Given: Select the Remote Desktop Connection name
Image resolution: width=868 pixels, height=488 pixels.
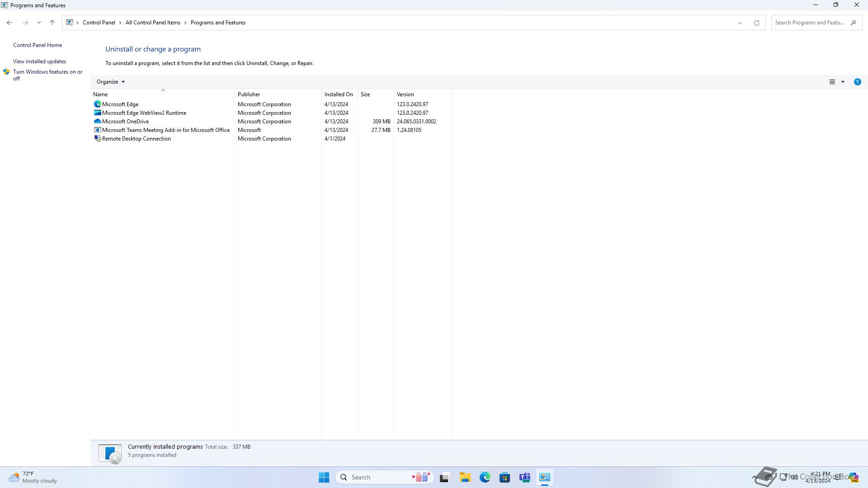Looking at the screenshot, I should (137, 139).
